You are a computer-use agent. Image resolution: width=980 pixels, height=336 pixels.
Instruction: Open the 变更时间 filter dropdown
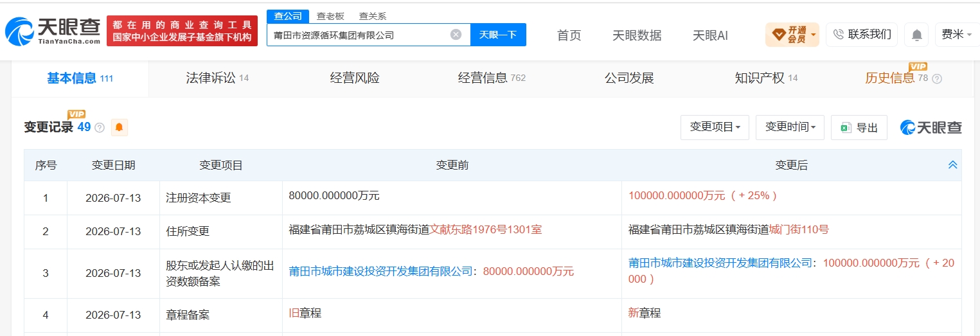click(790, 127)
